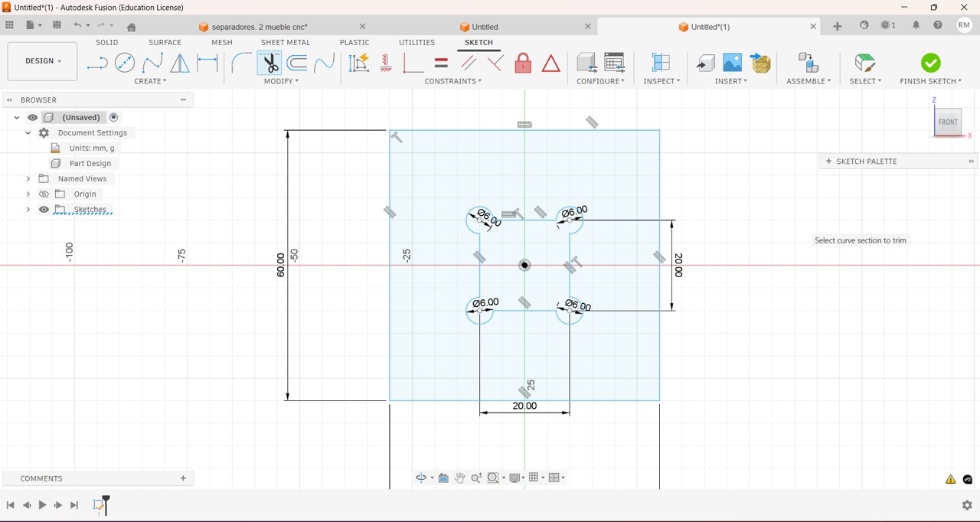Click the Select paintbrush icon
Viewport: 980px width, 522px height.
[x=865, y=63]
